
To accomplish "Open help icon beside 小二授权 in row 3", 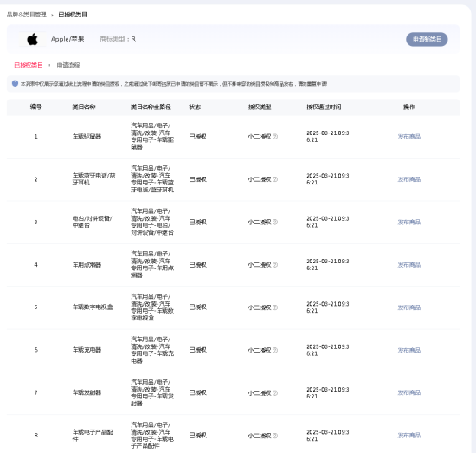I will click(275, 222).
